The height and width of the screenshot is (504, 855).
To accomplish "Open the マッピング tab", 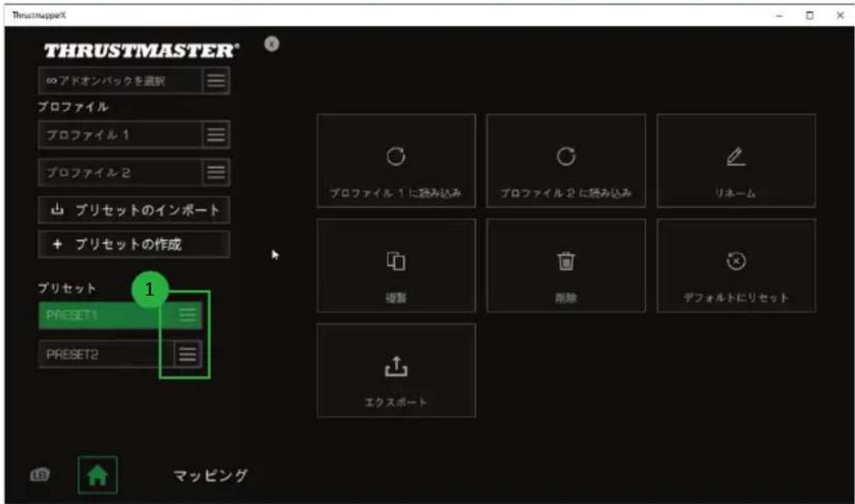I will pyautogui.click(x=210, y=476).
